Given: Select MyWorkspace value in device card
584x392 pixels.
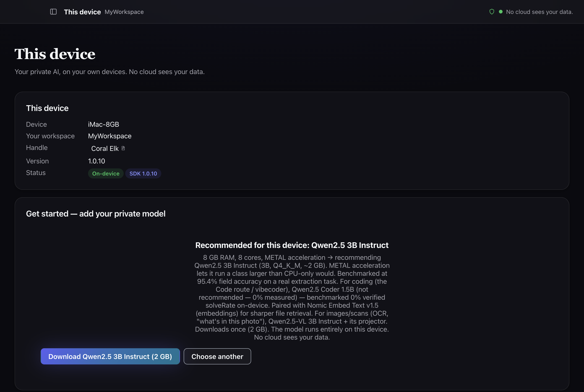Looking at the screenshot, I should coord(109,136).
